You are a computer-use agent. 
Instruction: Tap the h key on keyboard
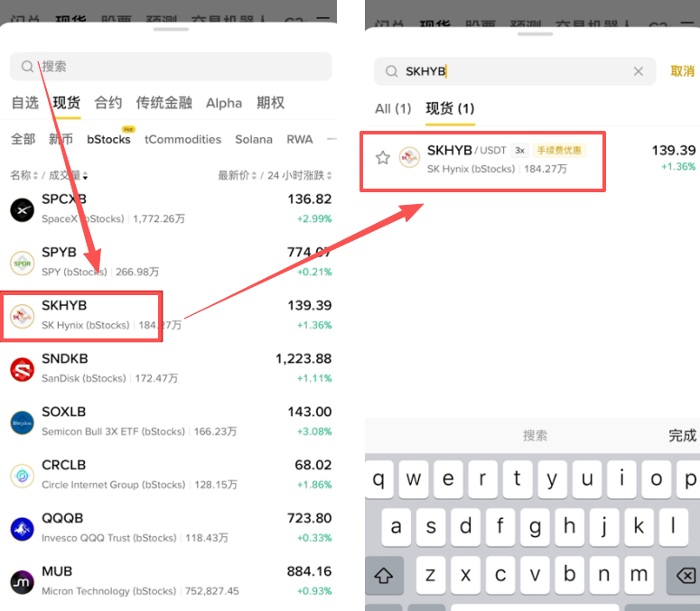coord(569,527)
